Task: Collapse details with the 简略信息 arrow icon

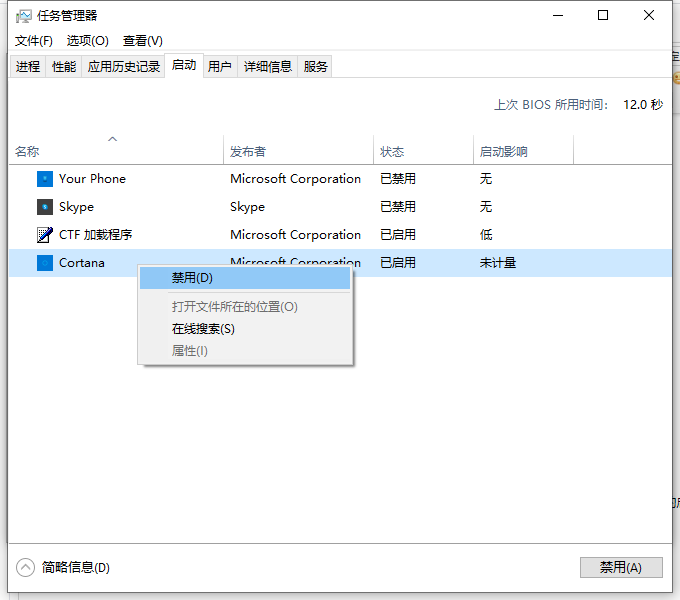Action: (26, 567)
